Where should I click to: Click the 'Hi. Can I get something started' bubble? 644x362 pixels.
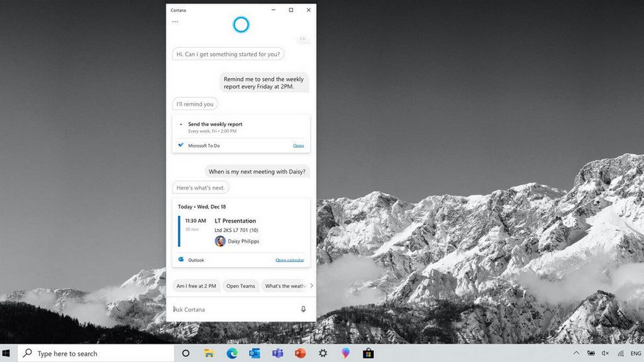pos(228,54)
